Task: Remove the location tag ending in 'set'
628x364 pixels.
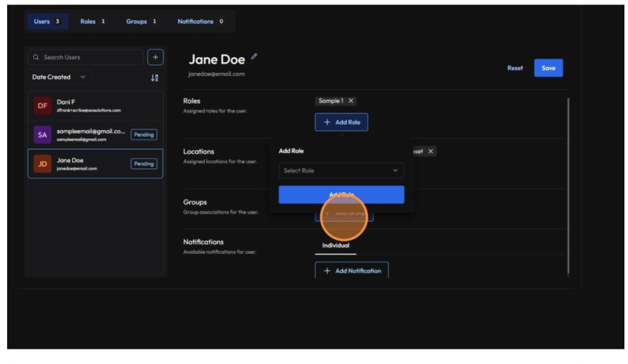Action: coord(431,151)
